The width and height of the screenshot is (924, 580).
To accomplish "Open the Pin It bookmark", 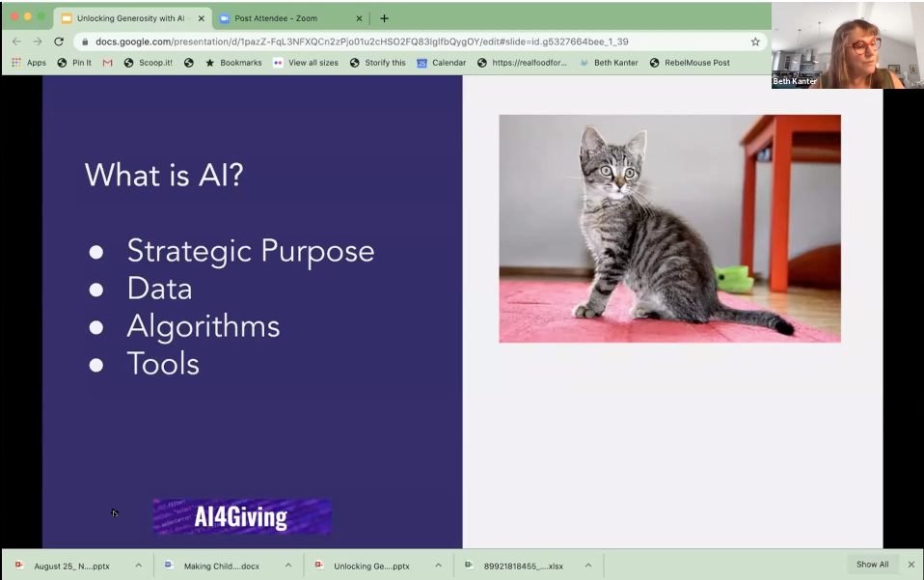I will click(74, 63).
